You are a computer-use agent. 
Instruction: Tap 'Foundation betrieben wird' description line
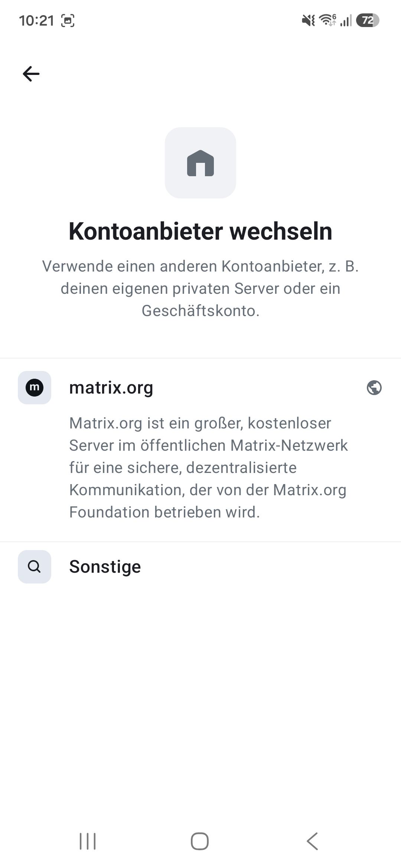point(164,512)
